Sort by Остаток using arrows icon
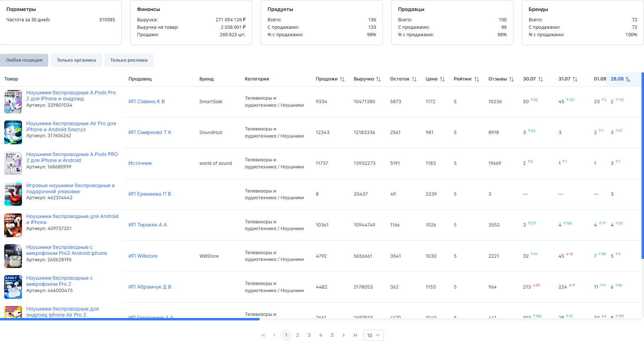This screenshot has width=644, height=341. pyautogui.click(x=414, y=79)
